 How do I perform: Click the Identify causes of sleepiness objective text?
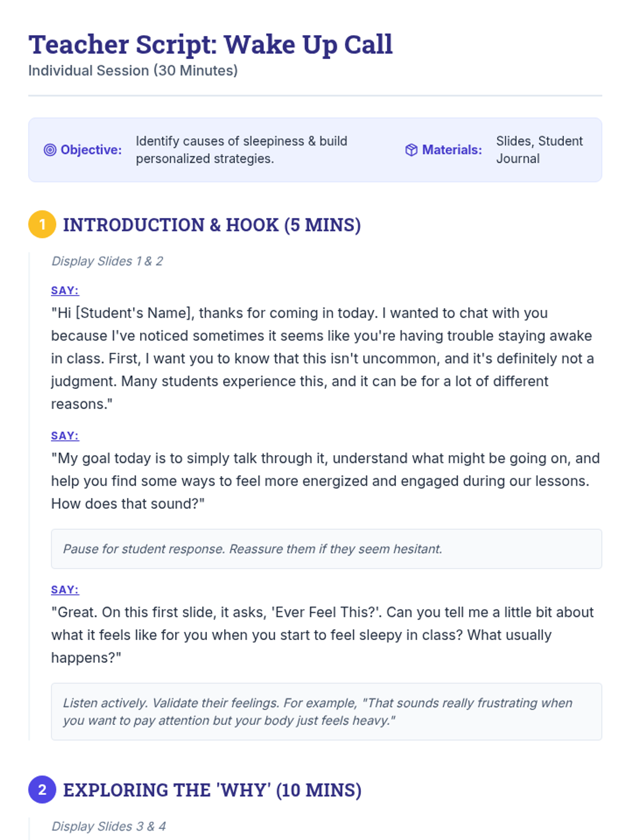pos(241,150)
